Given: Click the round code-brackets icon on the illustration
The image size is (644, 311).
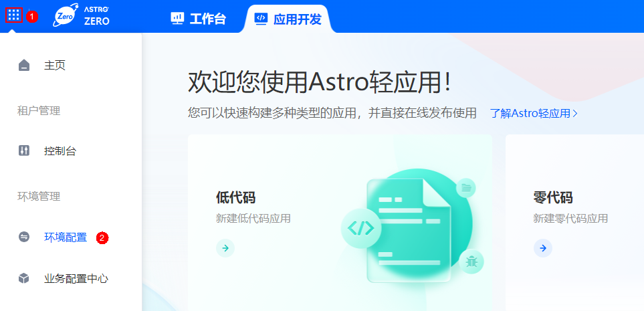Looking at the screenshot, I should [x=361, y=227].
